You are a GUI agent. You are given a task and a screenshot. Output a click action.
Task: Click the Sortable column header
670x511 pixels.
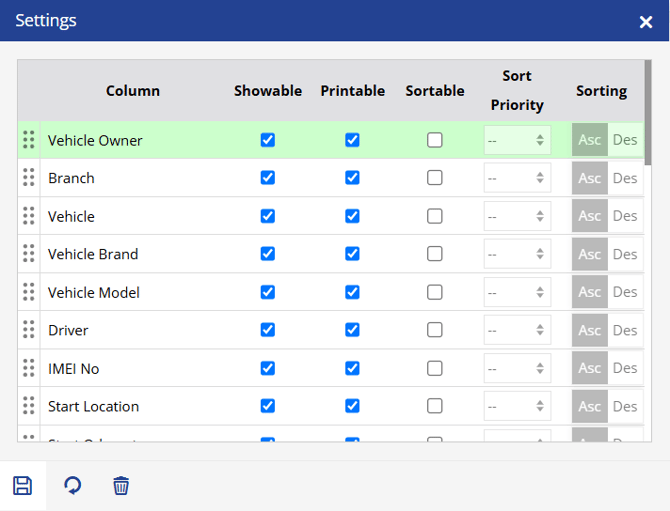coord(435,91)
